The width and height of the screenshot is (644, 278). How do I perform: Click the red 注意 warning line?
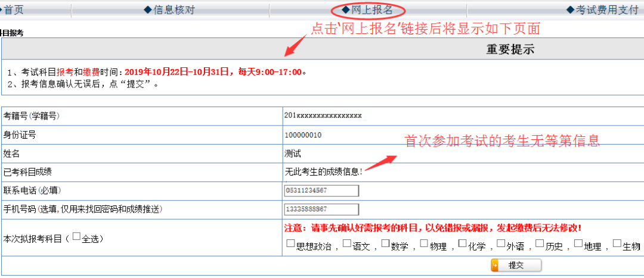click(x=433, y=227)
